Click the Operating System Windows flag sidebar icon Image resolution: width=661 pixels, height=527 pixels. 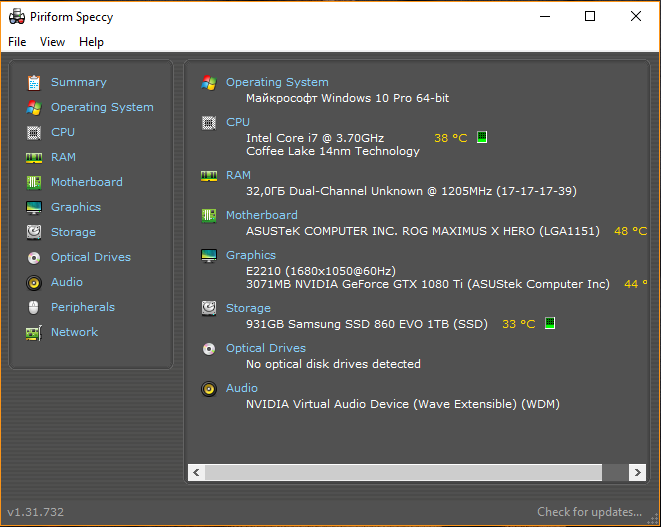[34, 108]
